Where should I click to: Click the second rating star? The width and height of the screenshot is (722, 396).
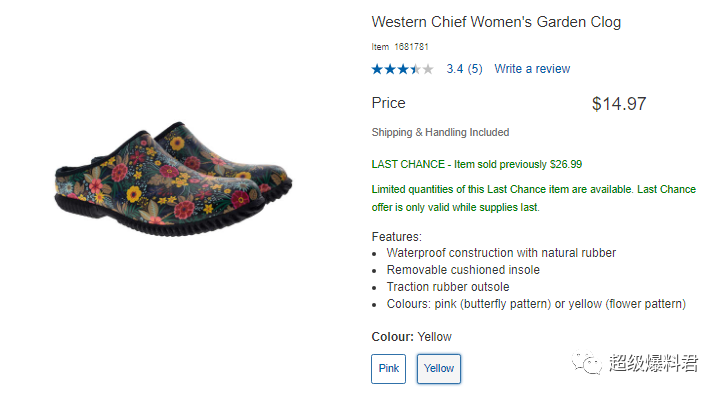click(390, 69)
